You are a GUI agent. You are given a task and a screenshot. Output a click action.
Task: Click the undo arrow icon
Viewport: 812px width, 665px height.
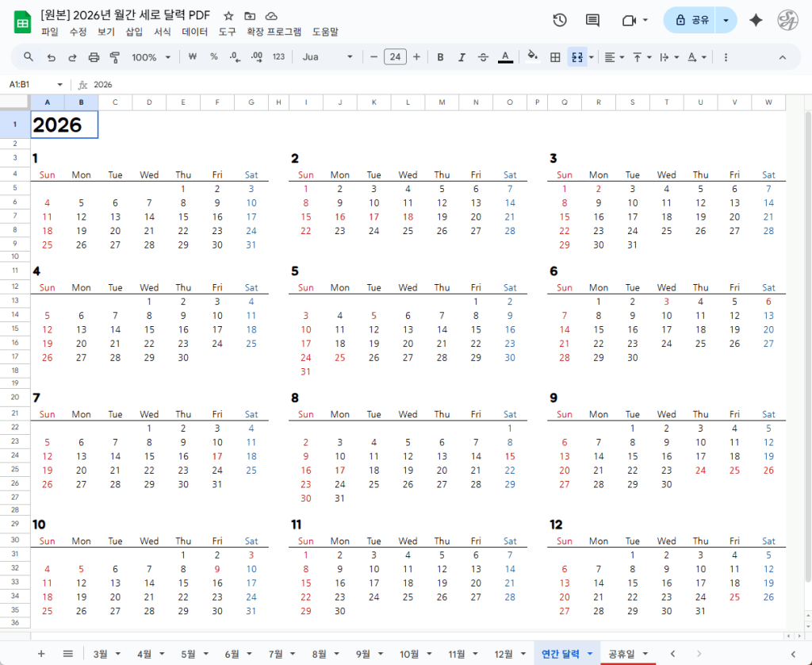coord(52,57)
